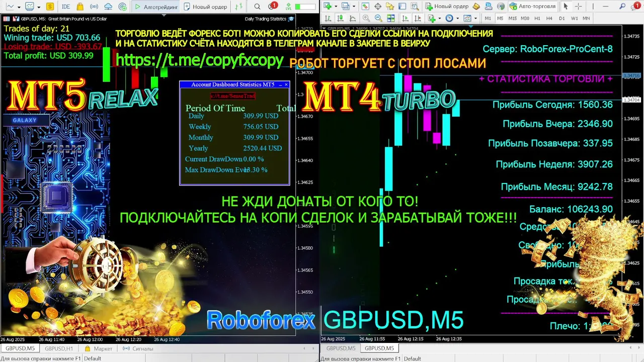Viewport: 644px width, 362px height.
Task: Select the vertical line tool in MT4
Action: click(x=593, y=6)
